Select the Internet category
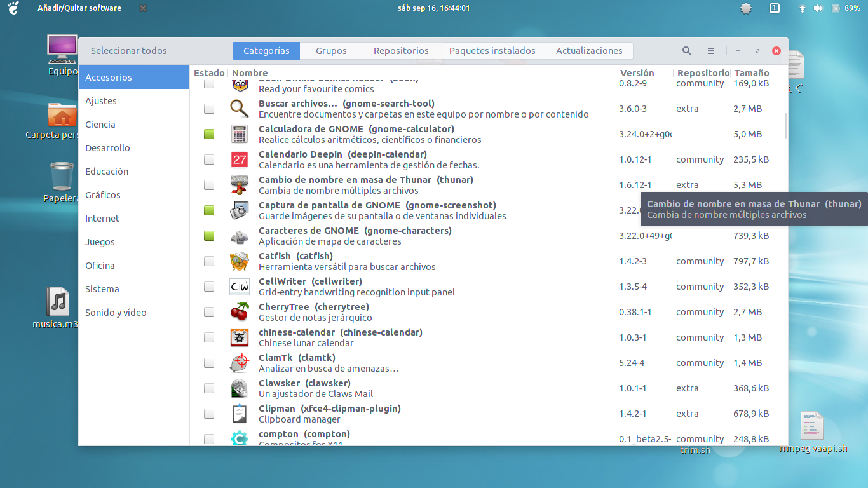 (x=133, y=219)
